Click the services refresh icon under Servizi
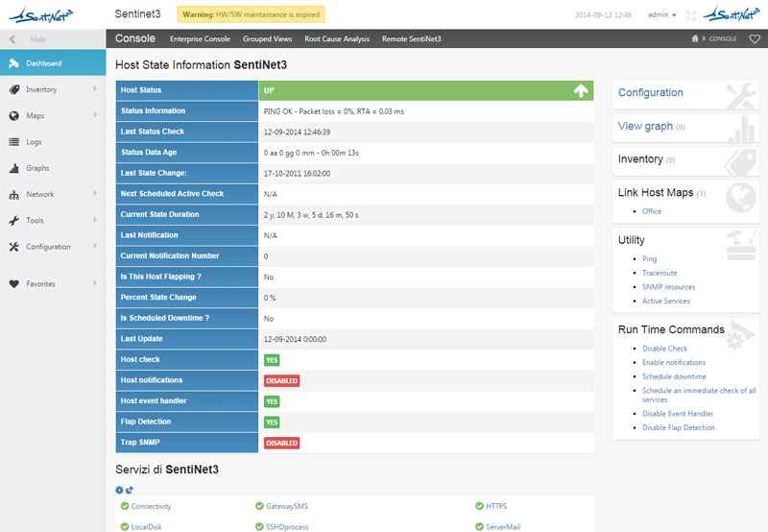This screenshot has height=532, width=768. click(x=130, y=490)
